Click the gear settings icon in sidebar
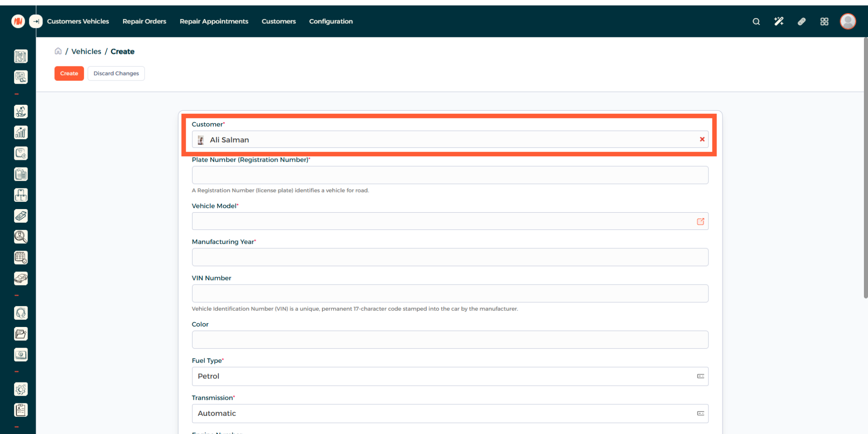 click(x=21, y=389)
